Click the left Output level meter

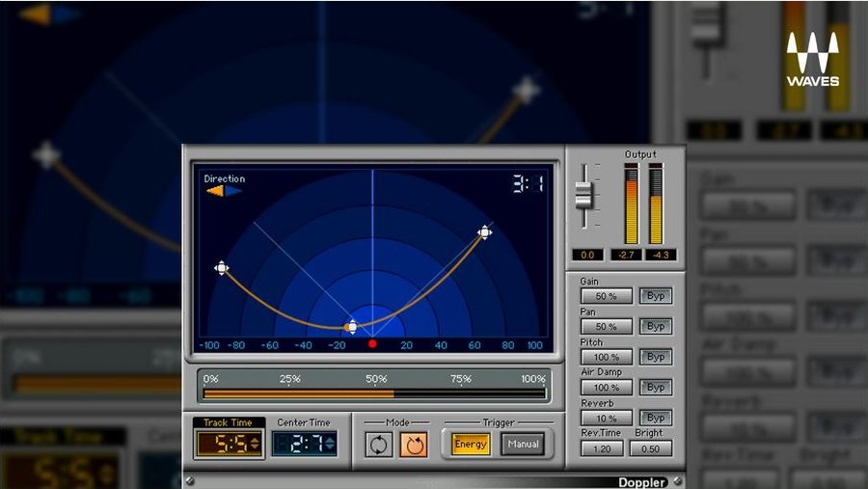pyautogui.click(x=631, y=204)
